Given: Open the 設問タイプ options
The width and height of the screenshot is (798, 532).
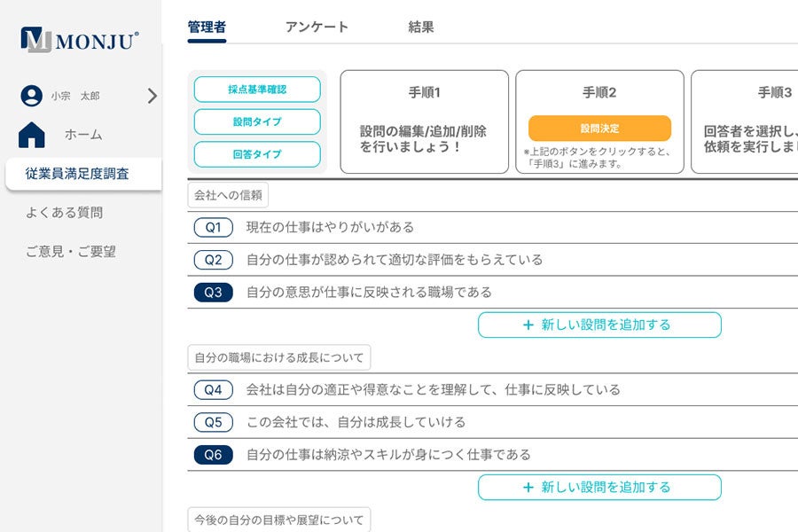Looking at the screenshot, I should coord(257,121).
